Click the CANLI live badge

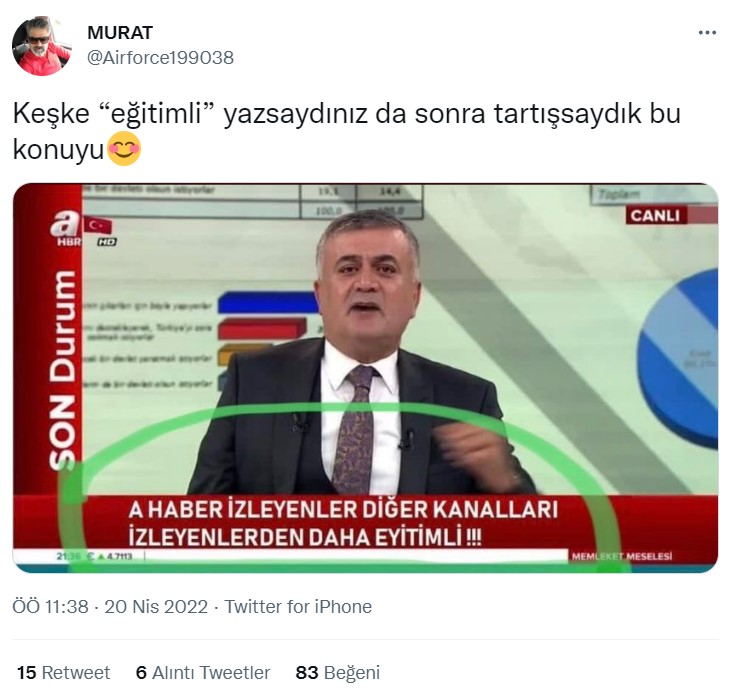(x=655, y=215)
